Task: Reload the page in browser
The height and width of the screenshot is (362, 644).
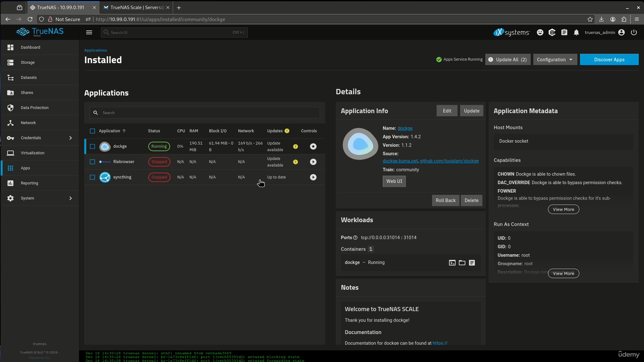Action: pyautogui.click(x=30, y=19)
